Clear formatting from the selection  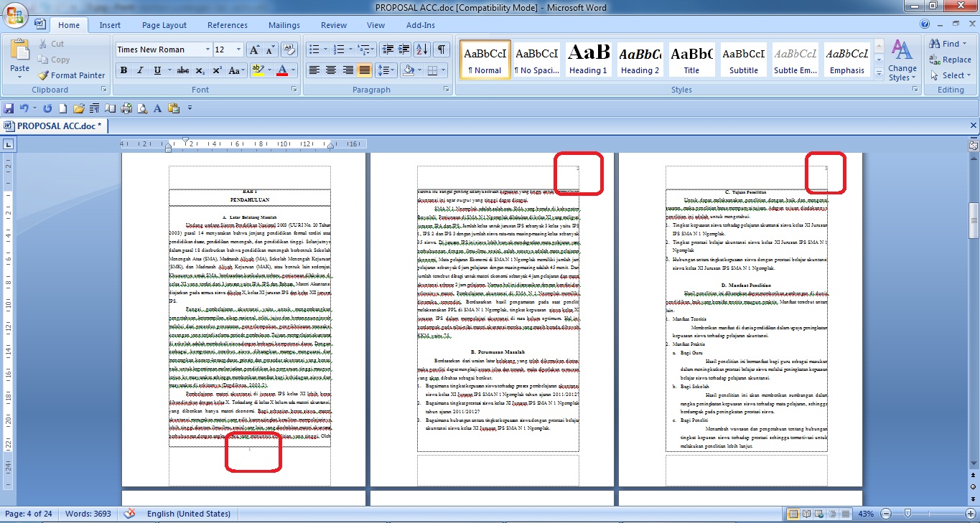(289, 50)
